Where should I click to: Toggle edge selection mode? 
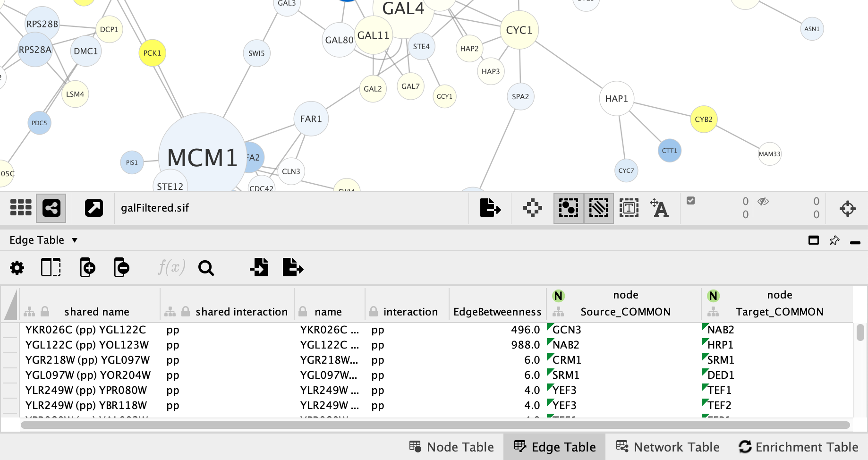(x=598, y=208)
